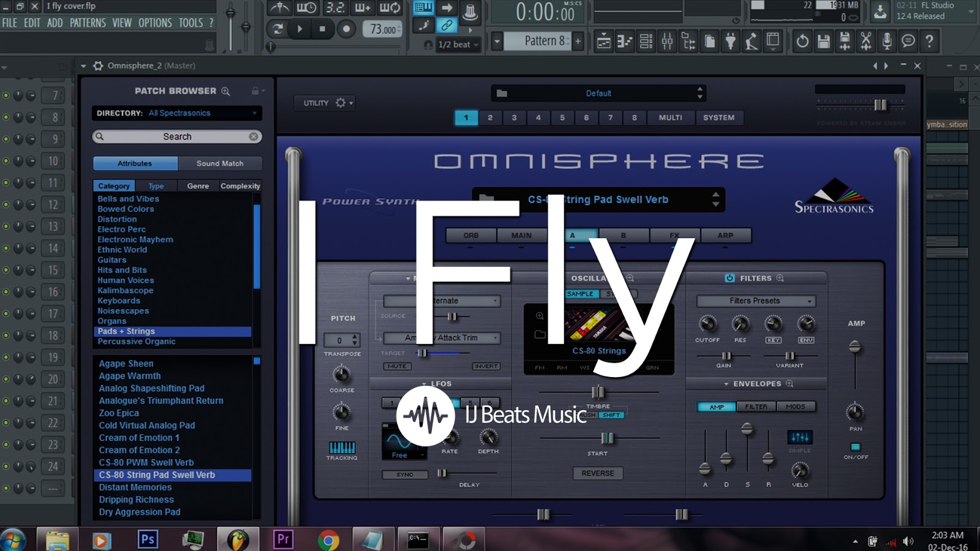Open the 1/2 beat snap dropdown
Image resolution: width=980 pixels, height=551 pixels.
tap(458, 45)
